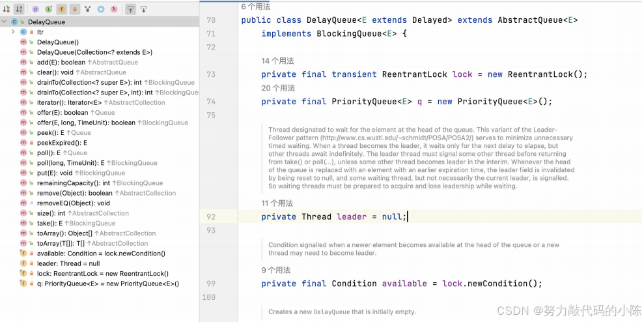Open the '11 个用法' usages hint
The width and height of the screenshot is (644, 322).
click(x=277, y=203)
